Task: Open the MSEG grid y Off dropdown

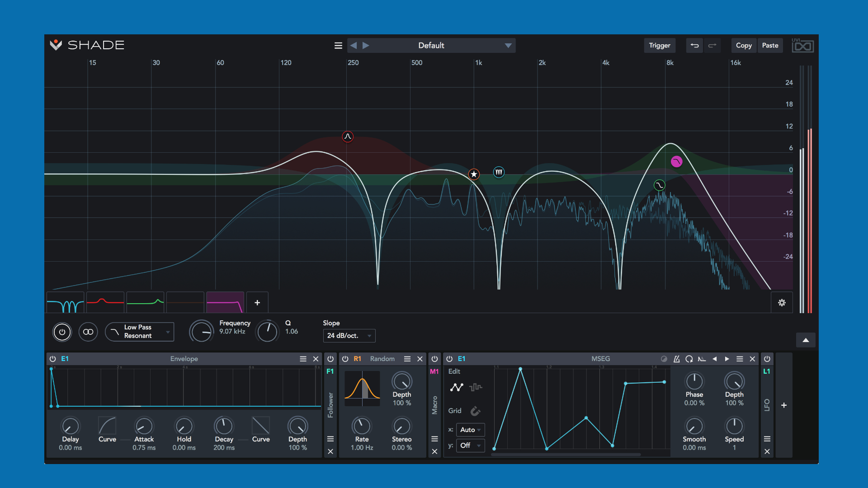Action: 470,446
